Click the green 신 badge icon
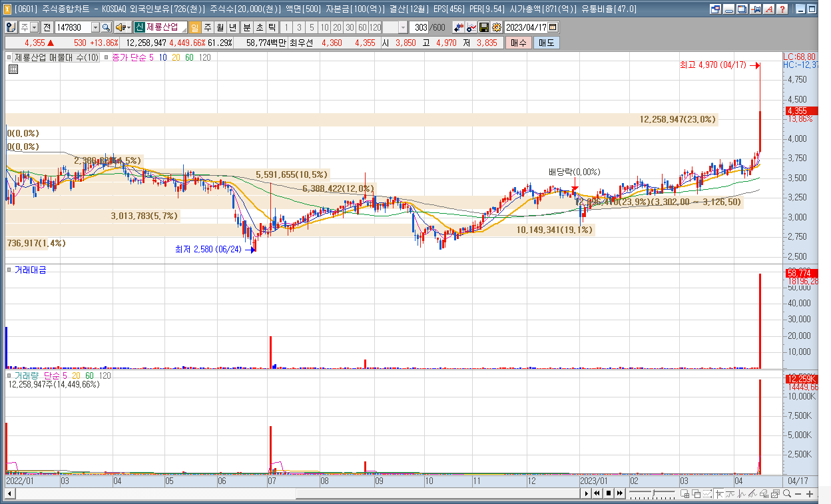 140,27
